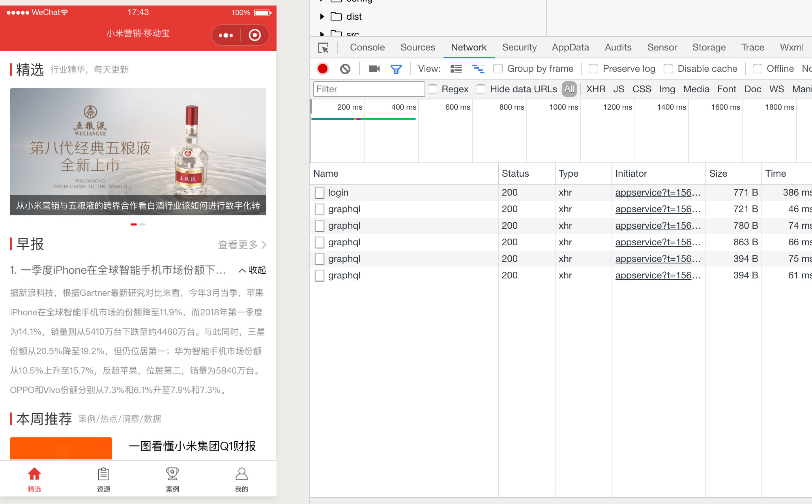Clear the network log icon
812x504 pixels.
click(345, 69)
